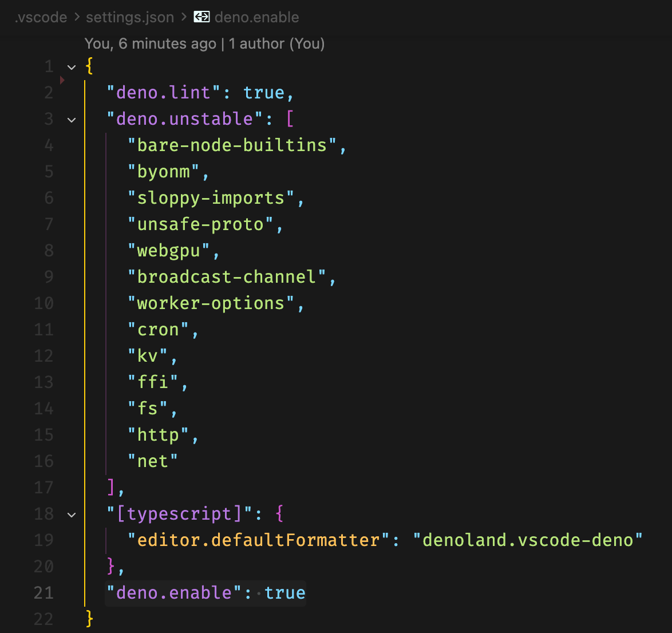Open the Git blame author codelens
This screenshot has height=633, width=672.
click(204, 43)
